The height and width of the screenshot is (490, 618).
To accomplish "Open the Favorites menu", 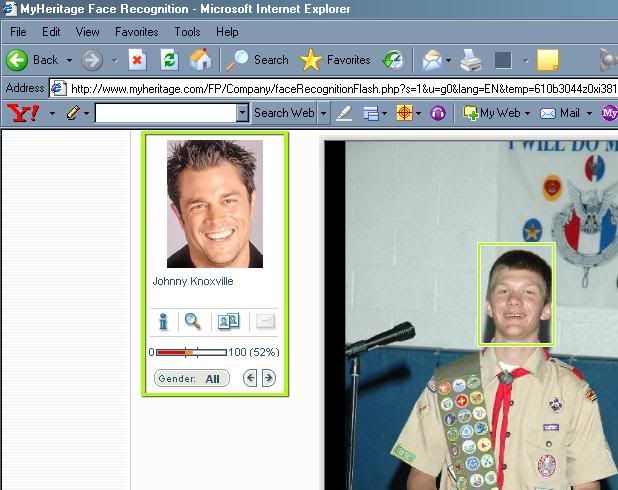I will [136, 32].
